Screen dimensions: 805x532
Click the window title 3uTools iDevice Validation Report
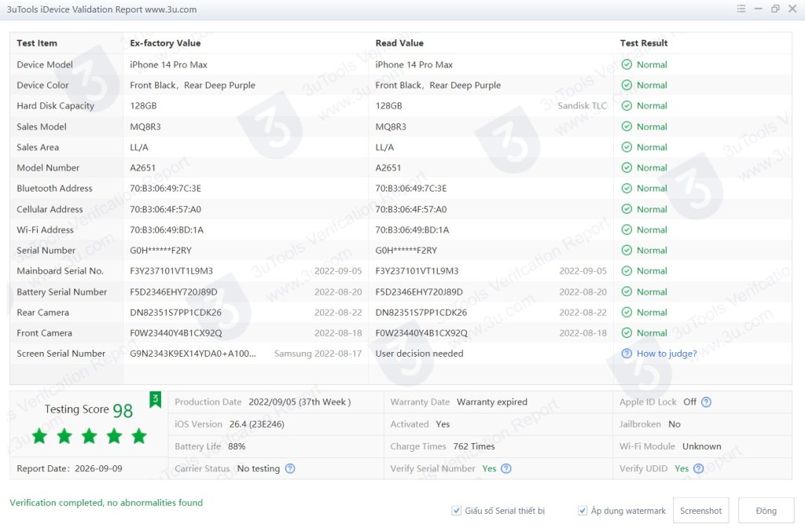coord(101,9)
